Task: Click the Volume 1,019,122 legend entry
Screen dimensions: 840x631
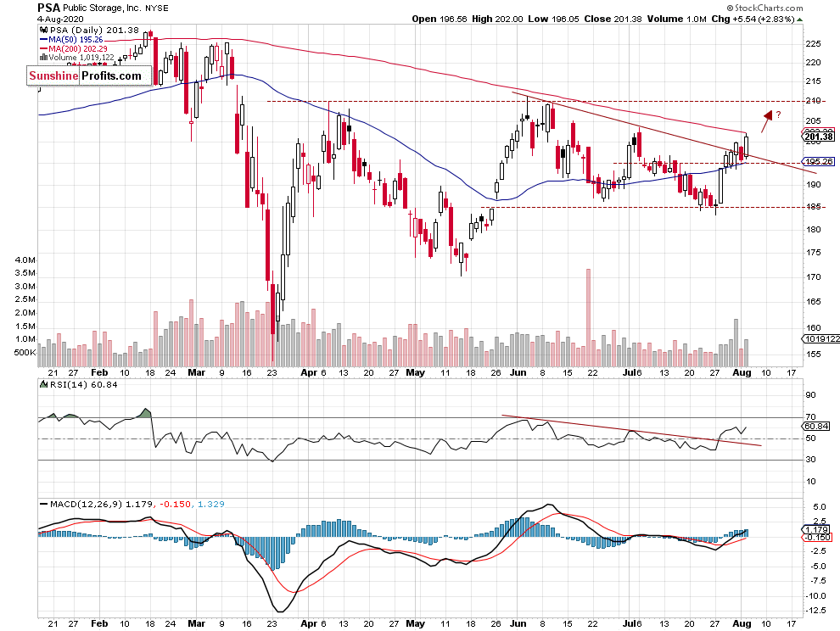Action: [x=78, y=58]
